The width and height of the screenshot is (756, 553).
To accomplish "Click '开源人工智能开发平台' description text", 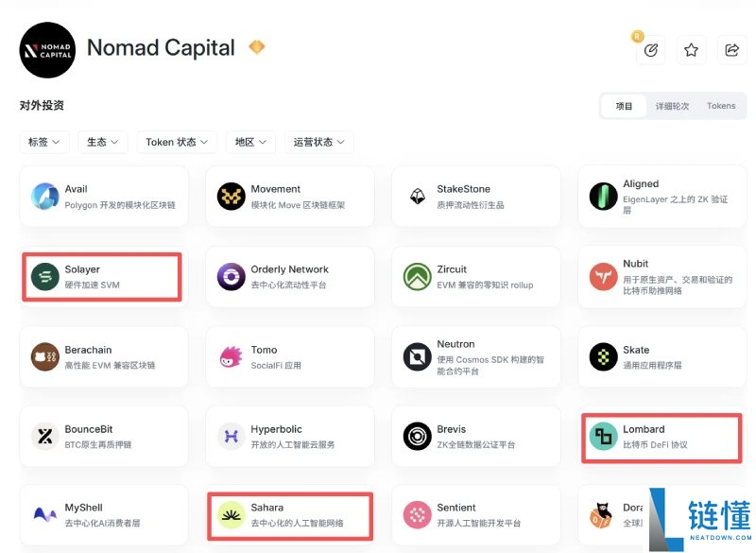I will (479, 523).
